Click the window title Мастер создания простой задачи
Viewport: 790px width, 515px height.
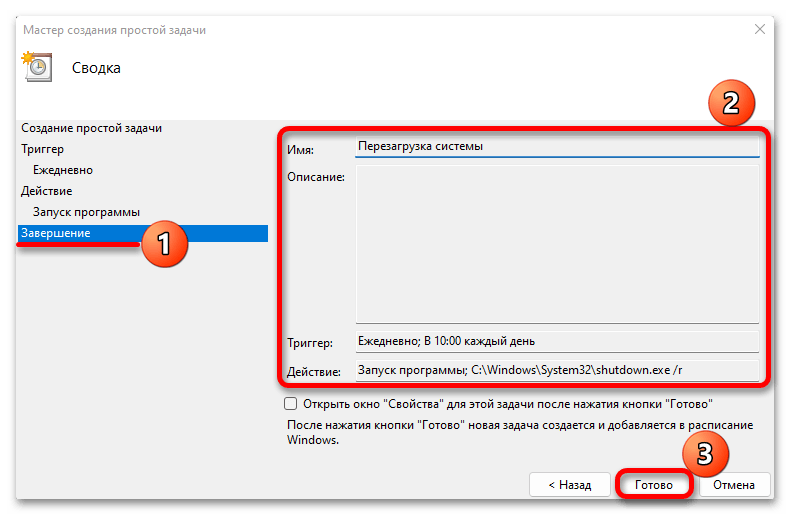pyautogui.click(x=114, y=30)
